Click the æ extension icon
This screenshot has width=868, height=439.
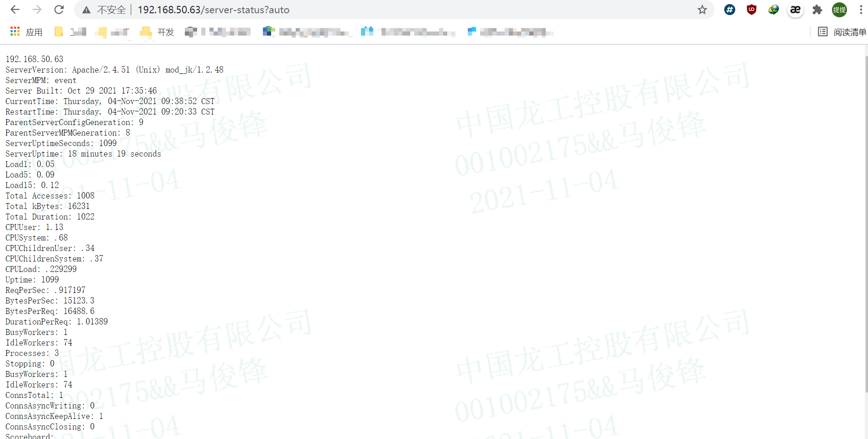(795, 9)
